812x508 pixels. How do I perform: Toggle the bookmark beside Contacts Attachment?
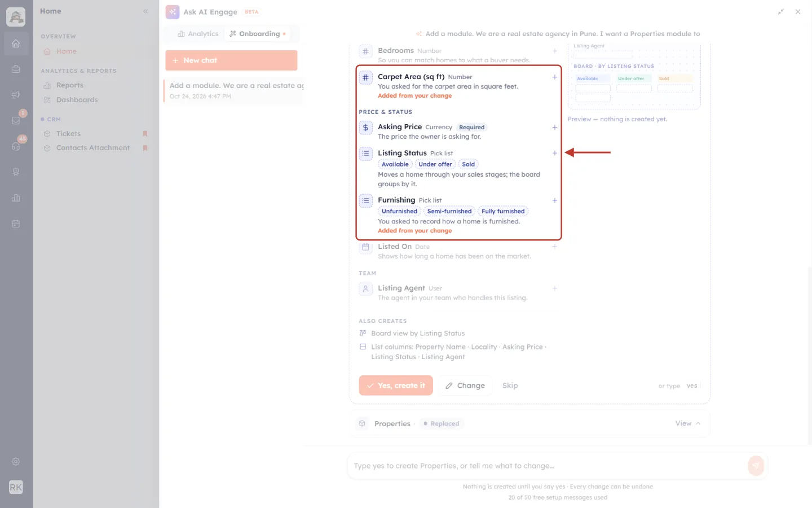click(x=145, y=148)
